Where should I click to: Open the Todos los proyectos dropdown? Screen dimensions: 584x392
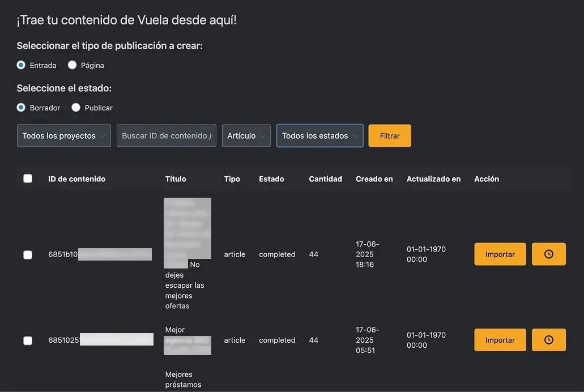click(x=63, y=135)
